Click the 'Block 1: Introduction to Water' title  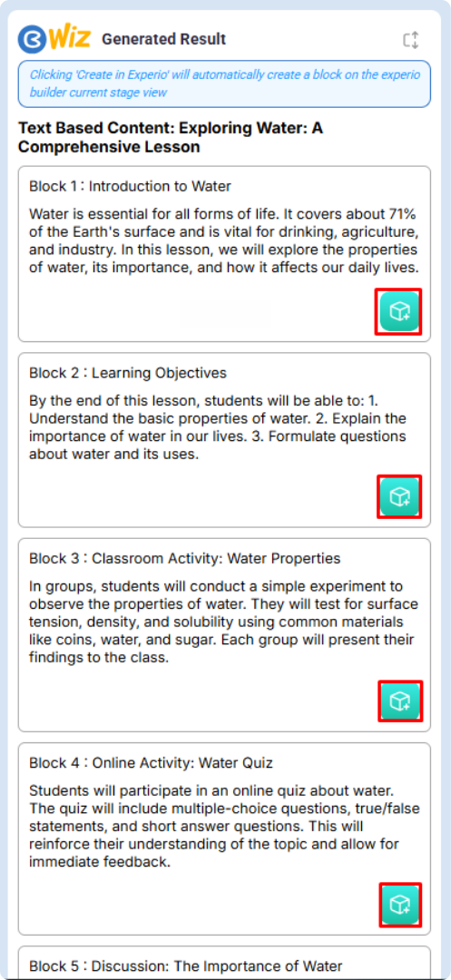(x=130, y=186)
